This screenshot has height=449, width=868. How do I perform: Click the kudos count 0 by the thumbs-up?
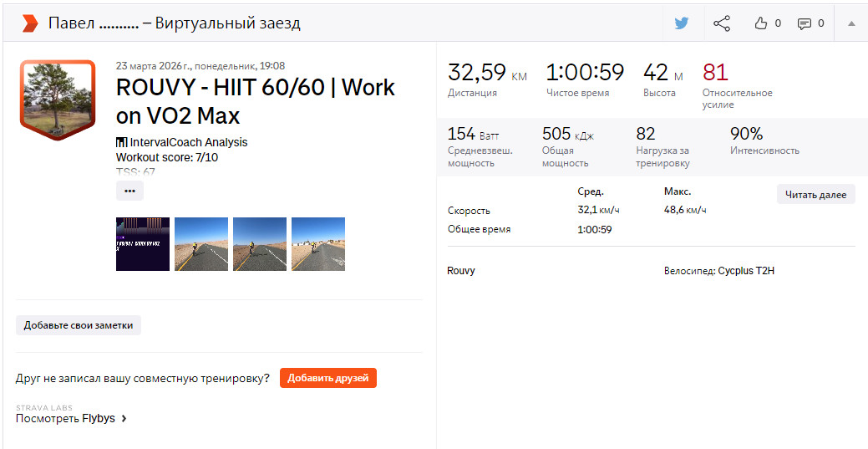click(778, 23)
